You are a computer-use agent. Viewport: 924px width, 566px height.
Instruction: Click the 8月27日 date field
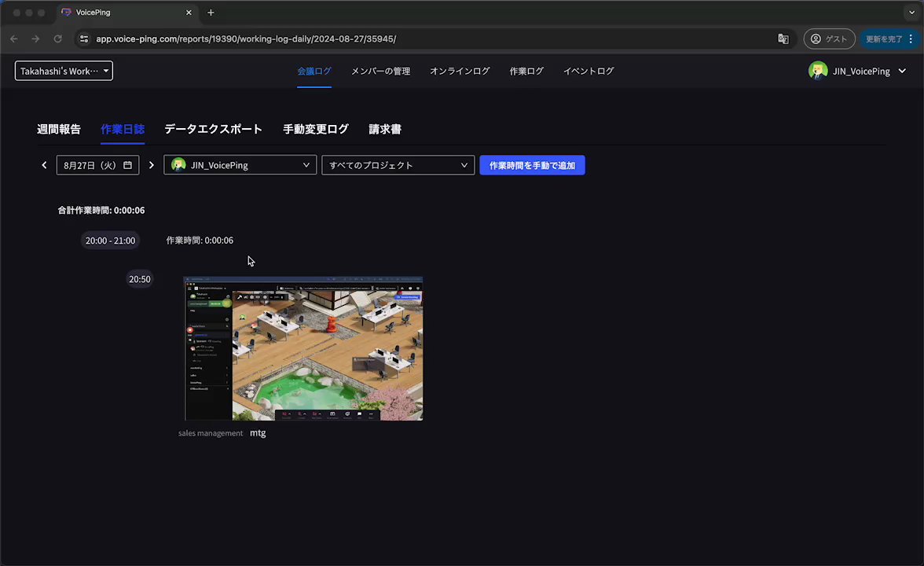point(97,165)
